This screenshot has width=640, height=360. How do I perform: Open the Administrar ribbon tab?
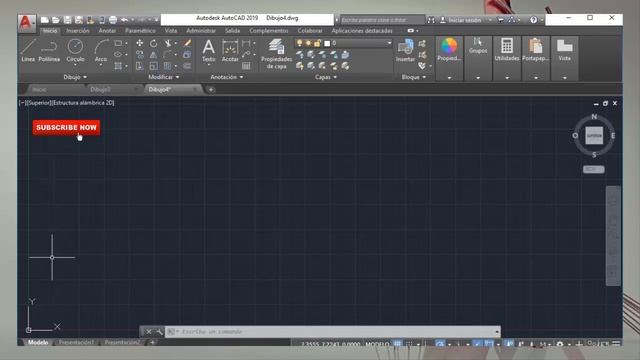[201, 31]
